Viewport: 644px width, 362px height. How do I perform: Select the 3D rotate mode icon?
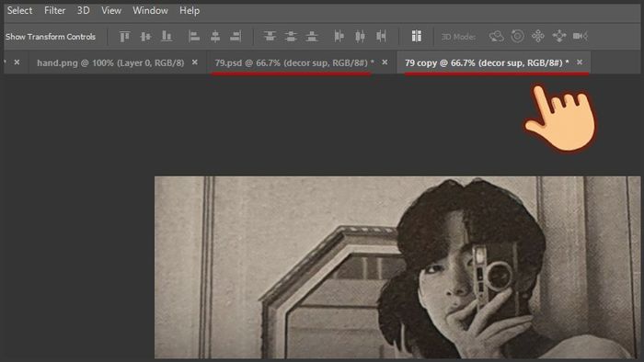point(496,37)
